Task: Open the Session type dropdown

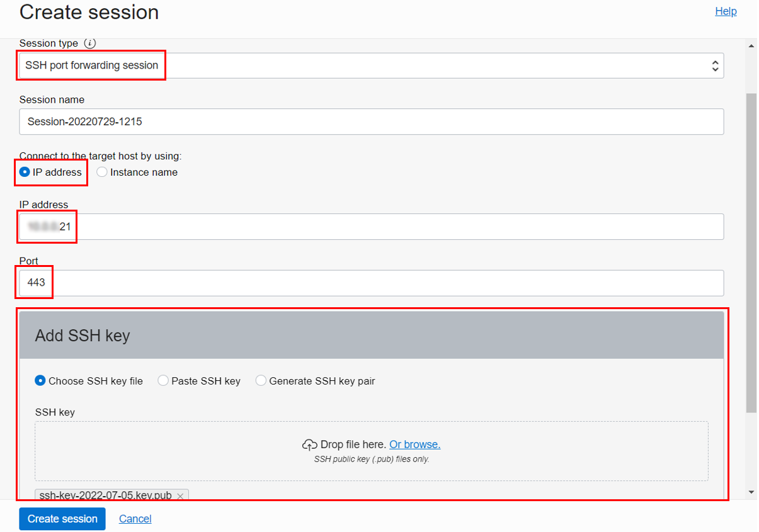Action: [x=715, y=65]
